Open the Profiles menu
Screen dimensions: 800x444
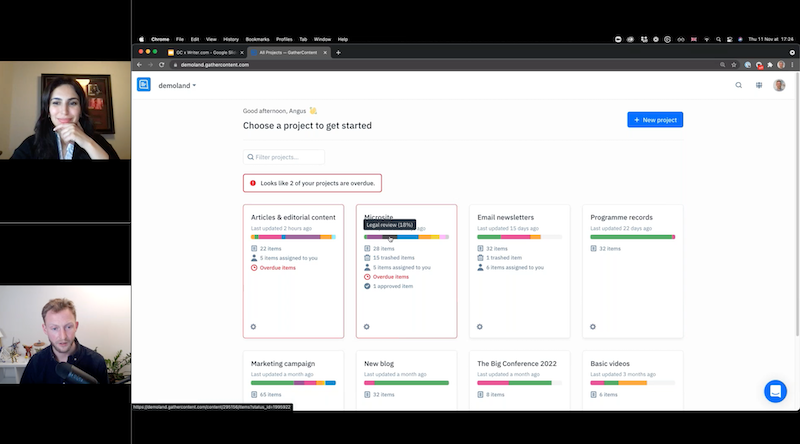284,39
